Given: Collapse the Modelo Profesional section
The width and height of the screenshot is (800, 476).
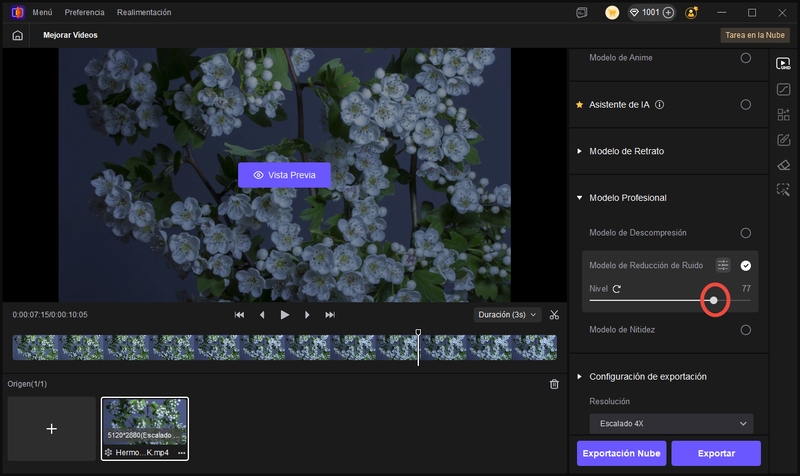Looking at the screenshot, I should 579,197.
